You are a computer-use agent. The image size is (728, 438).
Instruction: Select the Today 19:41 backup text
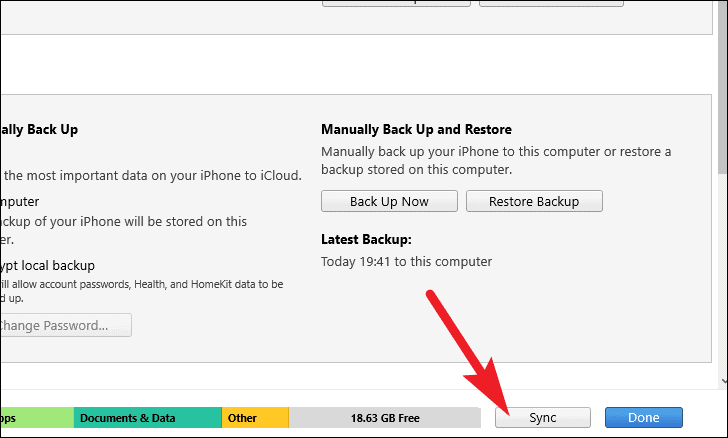(x=406, y=261)
